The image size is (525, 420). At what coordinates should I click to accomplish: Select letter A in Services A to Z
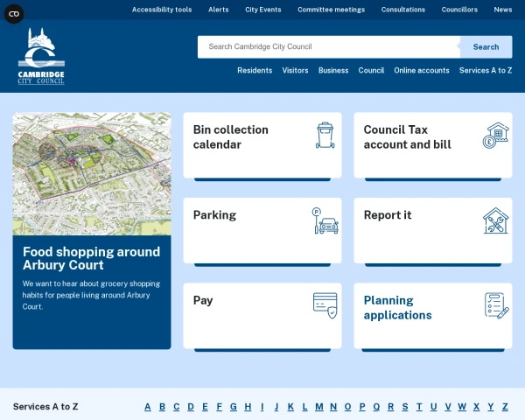coord(148,407)
